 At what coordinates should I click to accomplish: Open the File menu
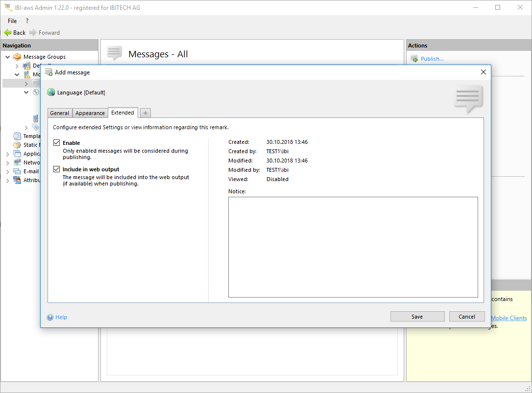[x=12, y=21]
